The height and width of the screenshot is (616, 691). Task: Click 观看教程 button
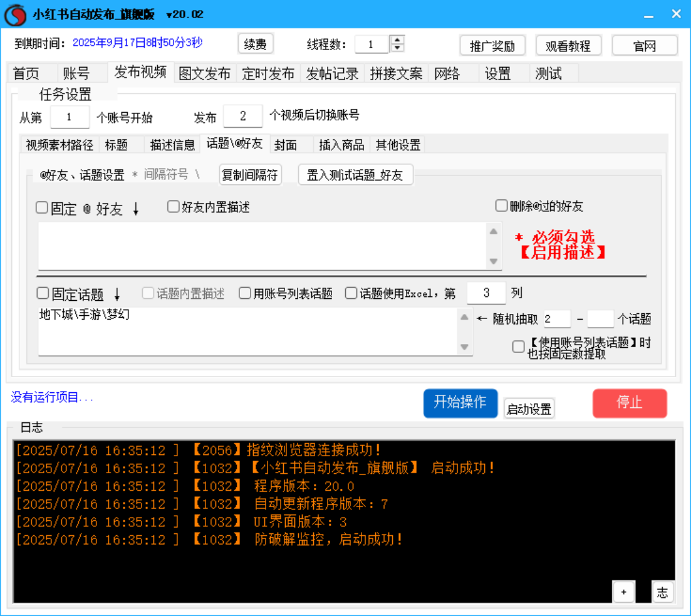click(568, 46)
